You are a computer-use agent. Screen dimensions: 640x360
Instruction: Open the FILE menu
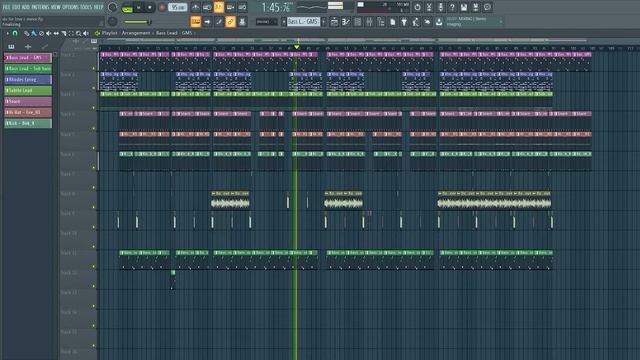(6, 7)
